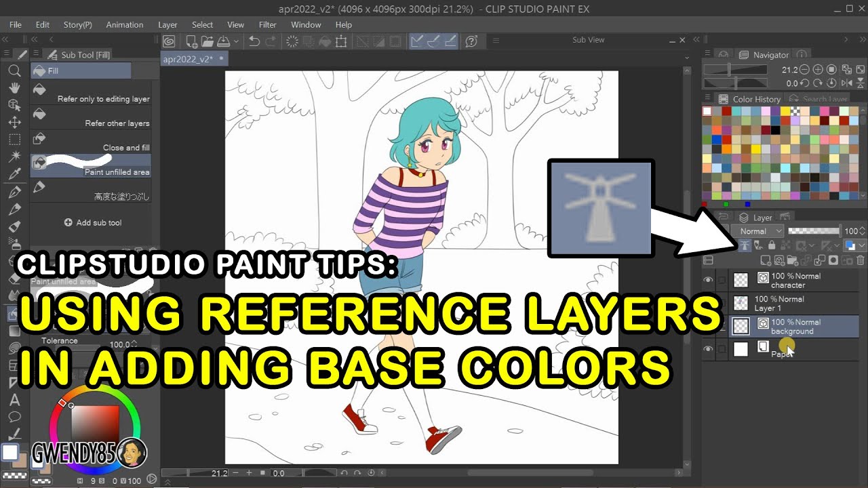Open Save dropdown arrow in command bar
868x488 pixels.
click(236, 41)
